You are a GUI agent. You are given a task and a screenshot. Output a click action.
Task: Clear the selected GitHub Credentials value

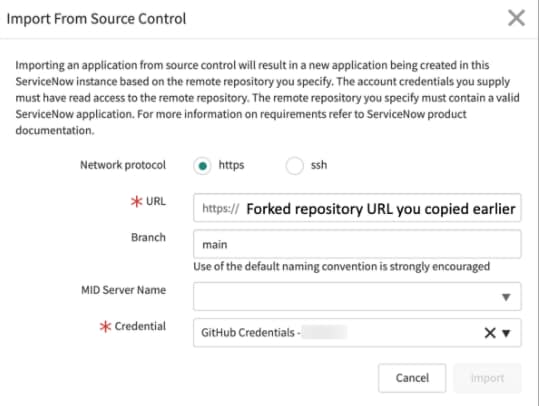(x=490, y=333)
